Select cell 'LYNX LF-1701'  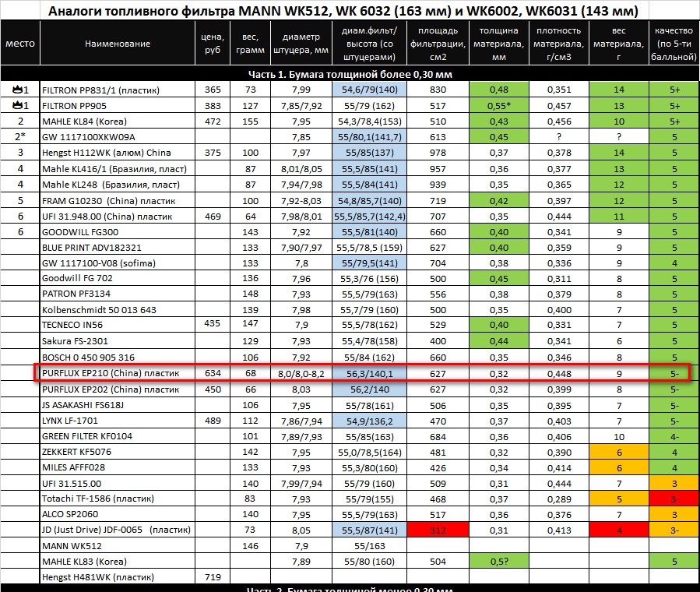click(118, 421)
